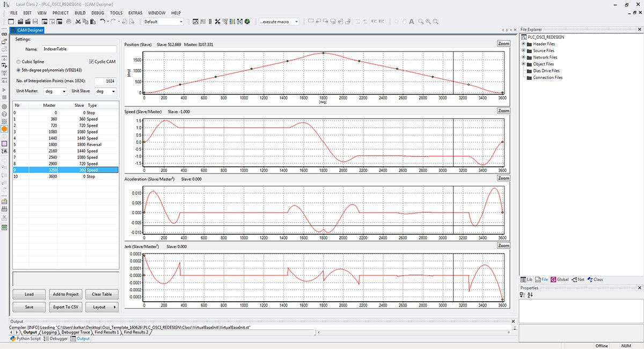Click the Zoom button of Position graph
The image size is (644, 349).
coord(503,43)
